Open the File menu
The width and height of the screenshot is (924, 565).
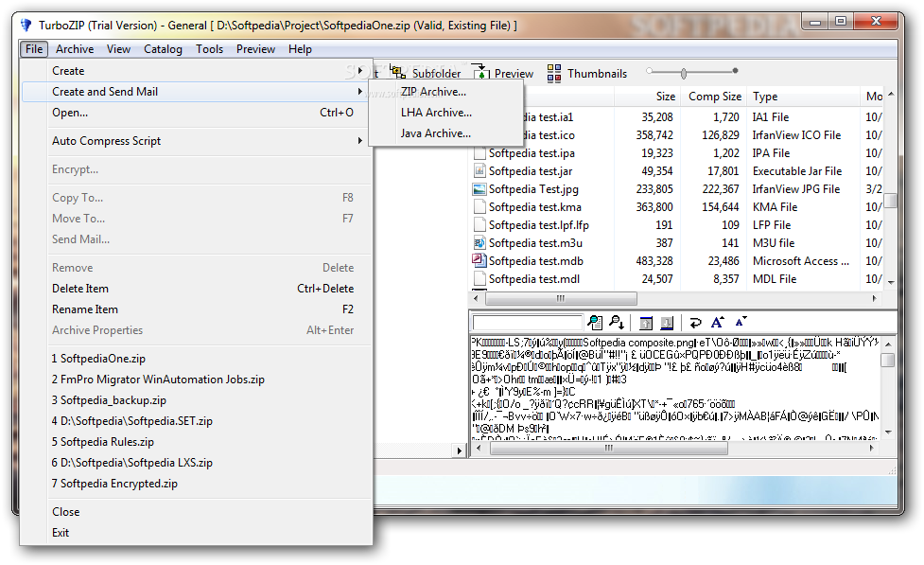pyautogui.click(x=34, y=49)
